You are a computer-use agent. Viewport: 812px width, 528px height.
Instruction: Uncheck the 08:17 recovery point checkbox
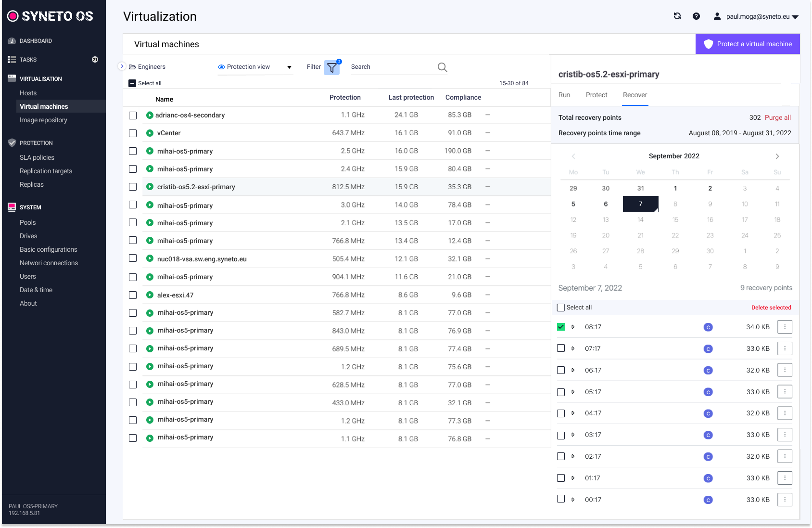coord(561,327)
